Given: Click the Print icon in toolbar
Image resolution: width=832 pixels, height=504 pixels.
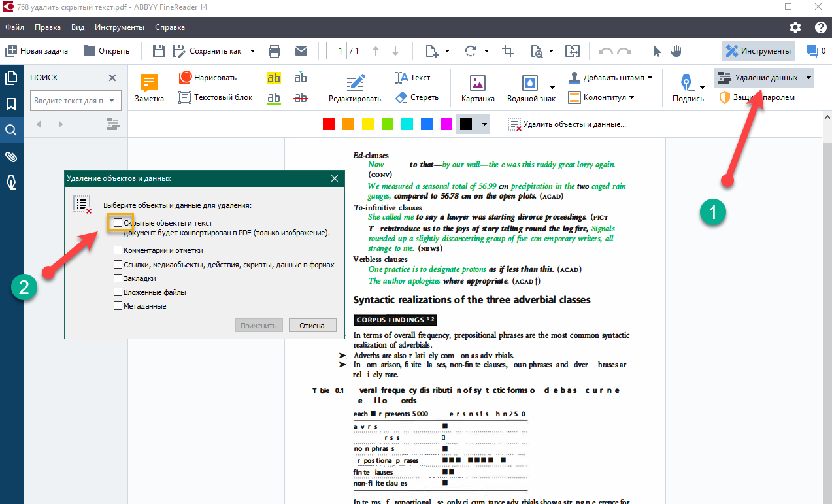Looking at the screenshot, I should pos(275,51).
